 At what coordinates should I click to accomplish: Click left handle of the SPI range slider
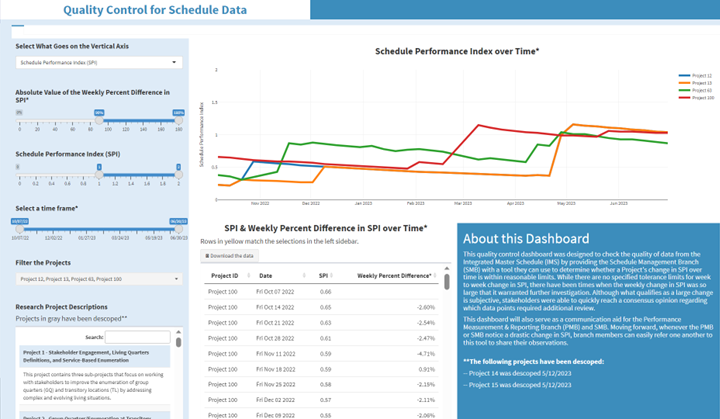[x=99, y=173]
